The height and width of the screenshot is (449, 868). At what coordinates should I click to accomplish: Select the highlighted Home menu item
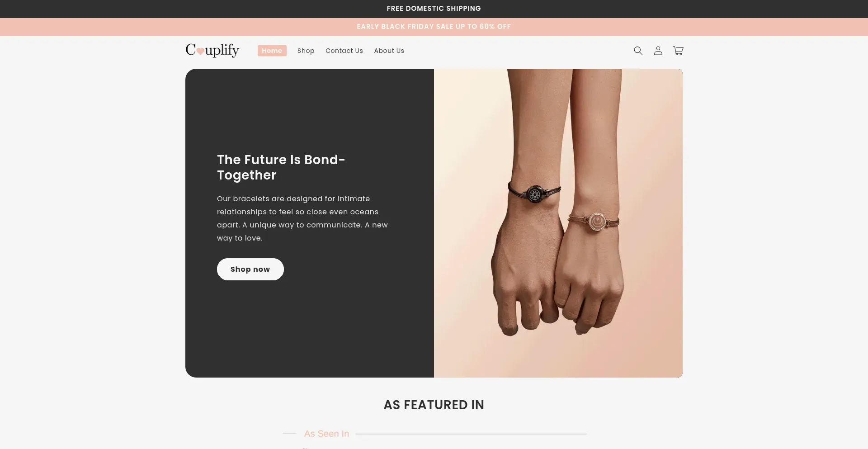point(272,51)
